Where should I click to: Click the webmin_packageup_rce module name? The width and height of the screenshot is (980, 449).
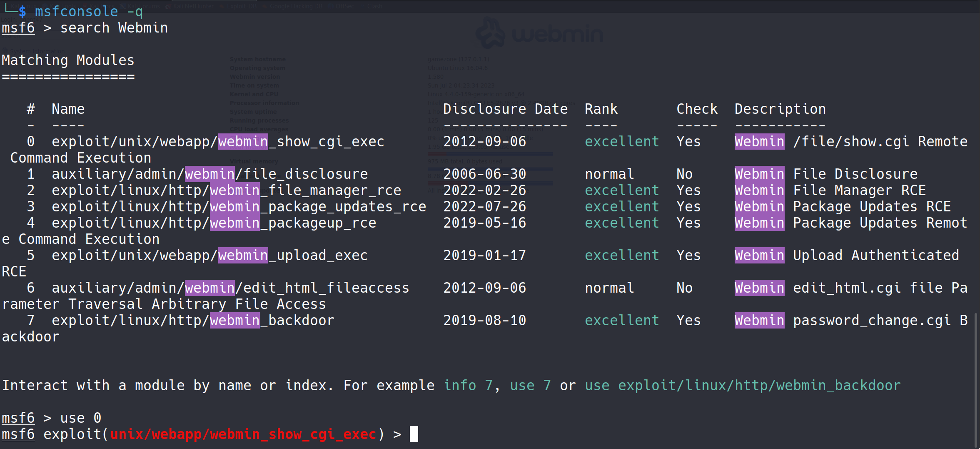pyautogui.click(x=214, y=223)
